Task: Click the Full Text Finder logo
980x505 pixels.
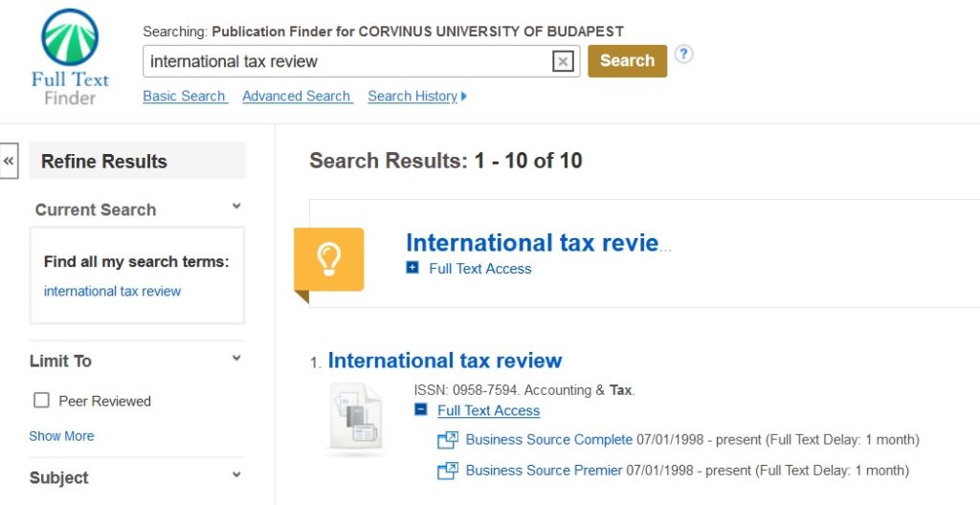Action: (x=70, y=56)
